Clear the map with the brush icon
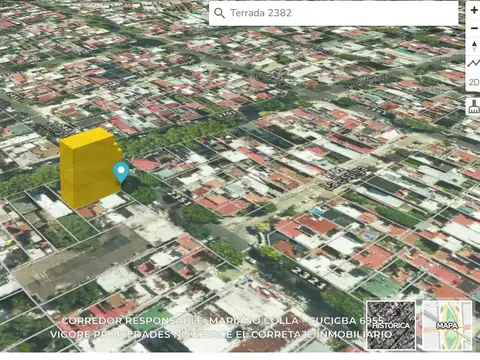The width and height of the screenshot is (480, 360). [474, 107]
